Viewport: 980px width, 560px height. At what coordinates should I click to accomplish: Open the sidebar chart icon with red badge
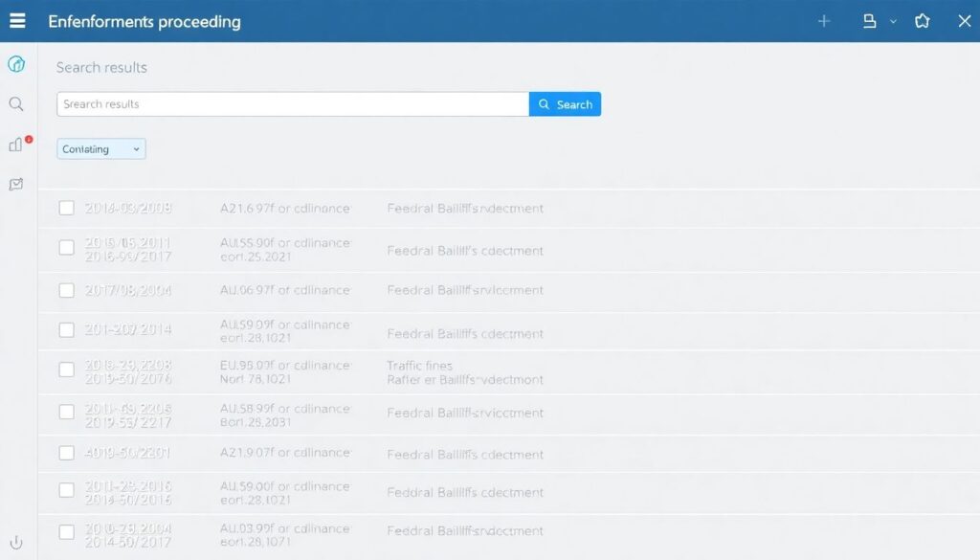tap(16, 145)
